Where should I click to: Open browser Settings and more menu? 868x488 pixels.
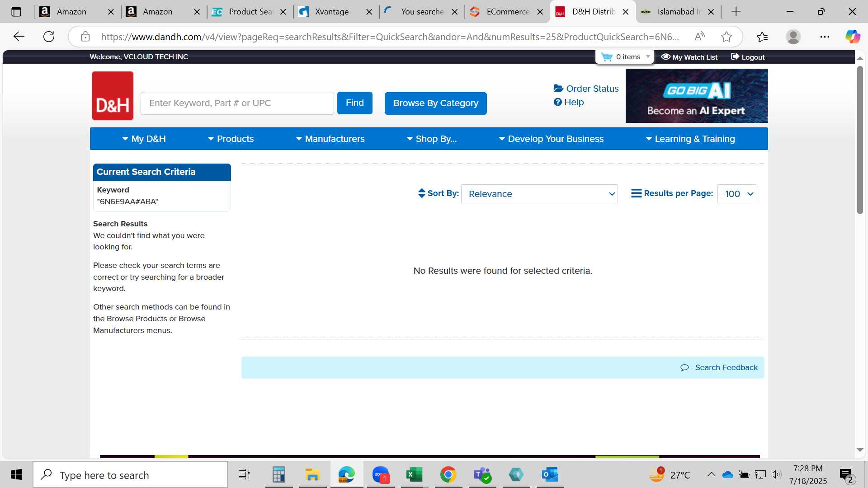(x=825, y=37)
